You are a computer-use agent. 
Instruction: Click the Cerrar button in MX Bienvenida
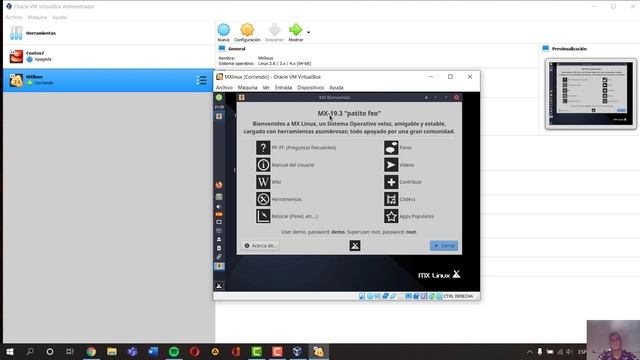444,246
